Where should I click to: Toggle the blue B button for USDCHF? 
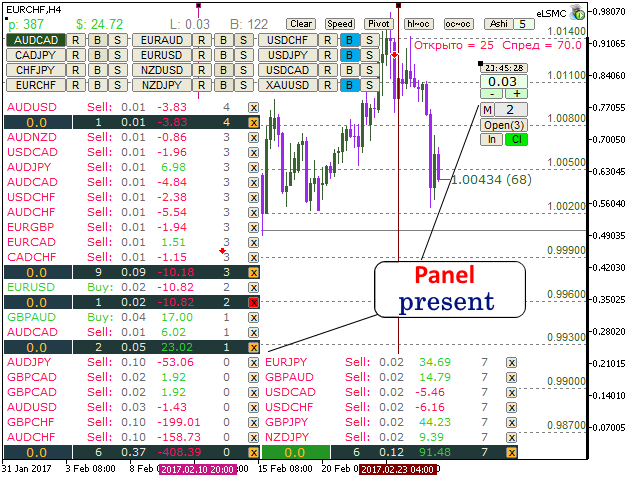[x=349, y=40]
